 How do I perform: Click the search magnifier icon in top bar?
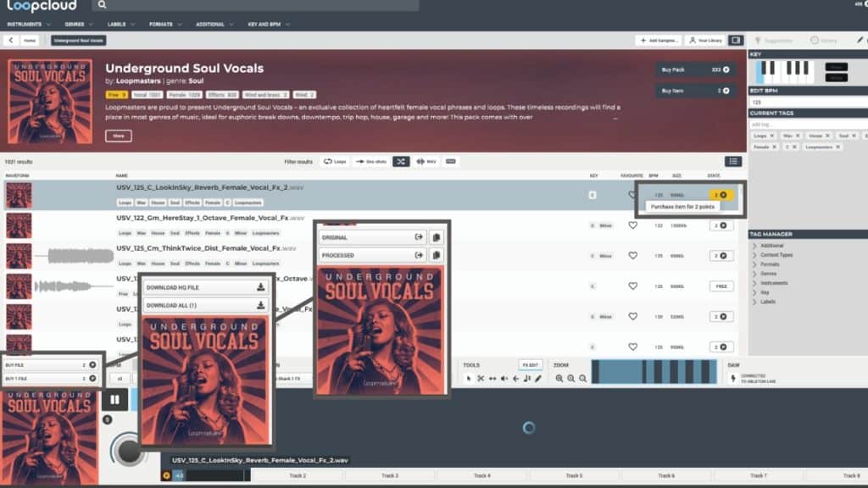102,5
